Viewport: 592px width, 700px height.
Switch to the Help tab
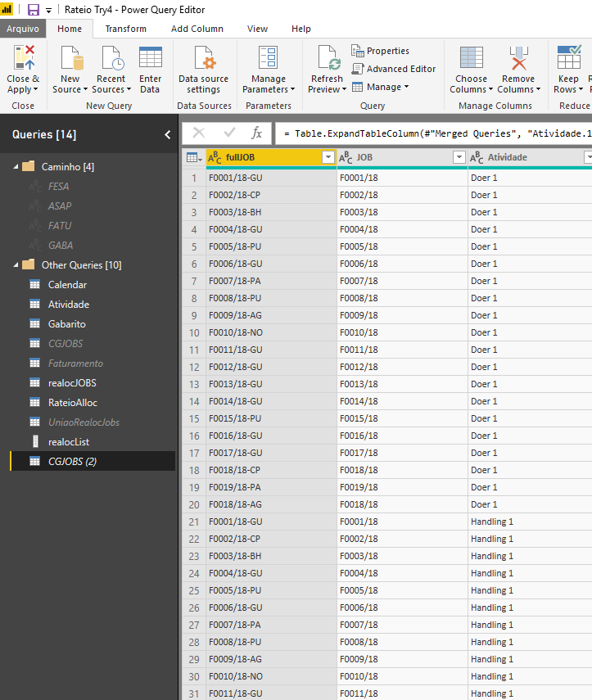[301, 29]
